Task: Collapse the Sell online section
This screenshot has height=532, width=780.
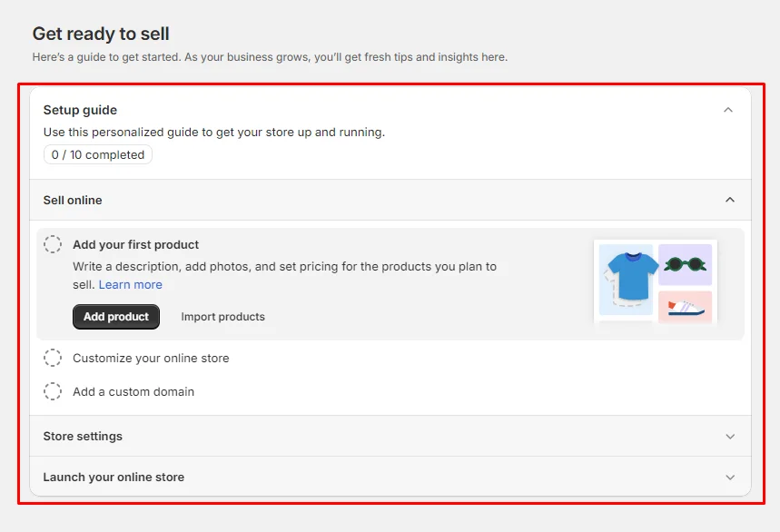Action: click(729, 199)
